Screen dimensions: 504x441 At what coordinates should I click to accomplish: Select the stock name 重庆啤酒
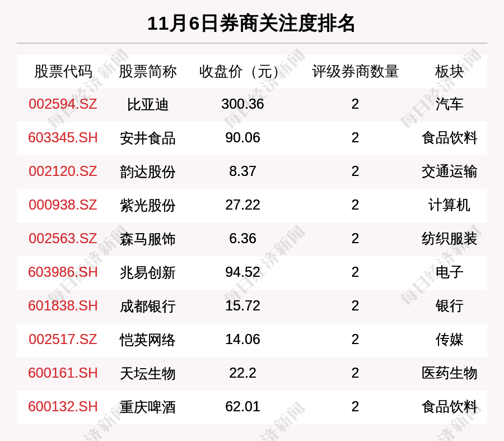[148, 407]
